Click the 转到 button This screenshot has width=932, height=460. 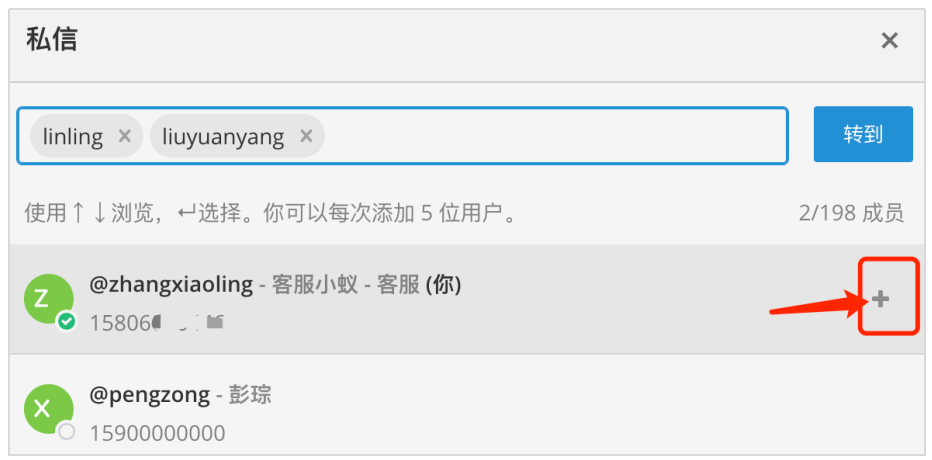[863, 134]
